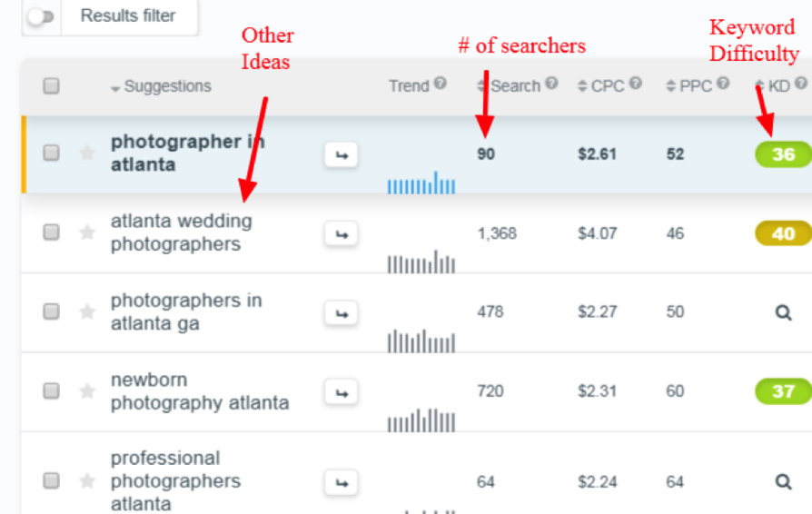Screen dimensions: 812x514
Task: Favorite the 'newborn photography atlanta' keyword
Action: 87,391
